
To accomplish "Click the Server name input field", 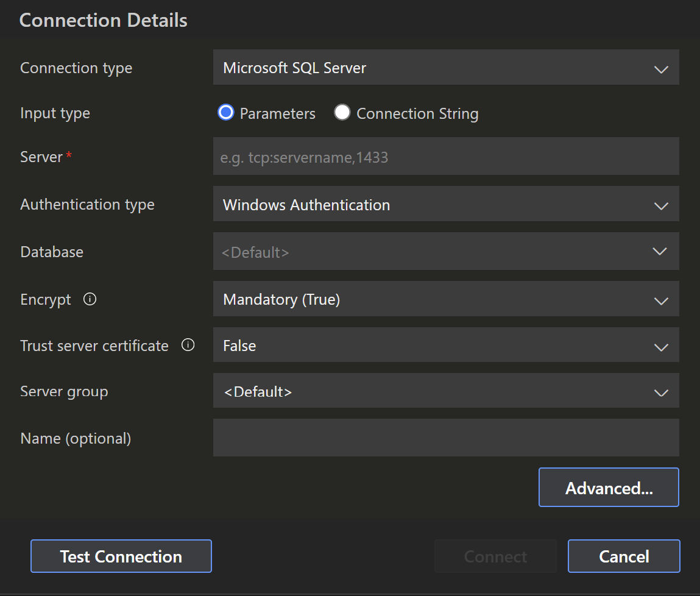I will click(446, 156).
